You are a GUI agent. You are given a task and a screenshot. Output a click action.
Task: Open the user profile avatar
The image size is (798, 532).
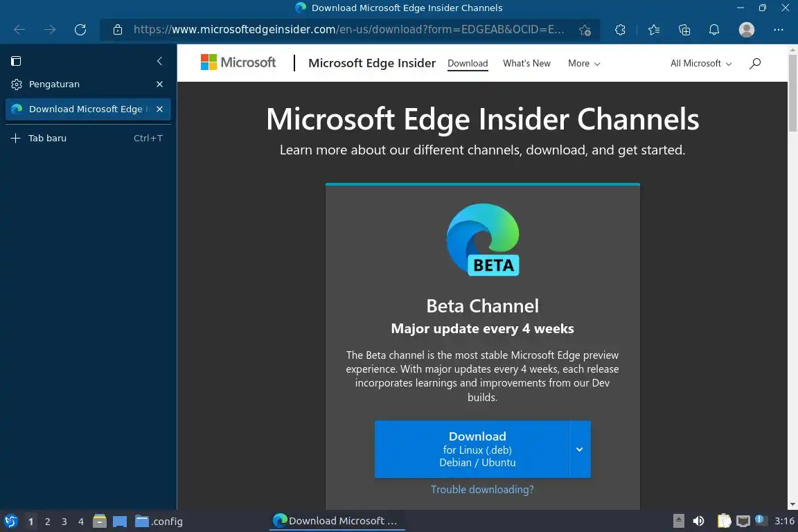click(746, 30)
